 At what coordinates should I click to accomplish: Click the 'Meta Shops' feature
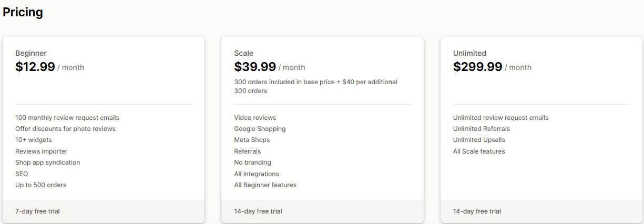252,140
